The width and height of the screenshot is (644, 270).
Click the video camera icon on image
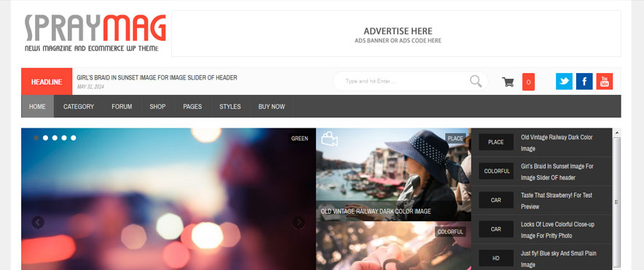(x=329, y=139)
